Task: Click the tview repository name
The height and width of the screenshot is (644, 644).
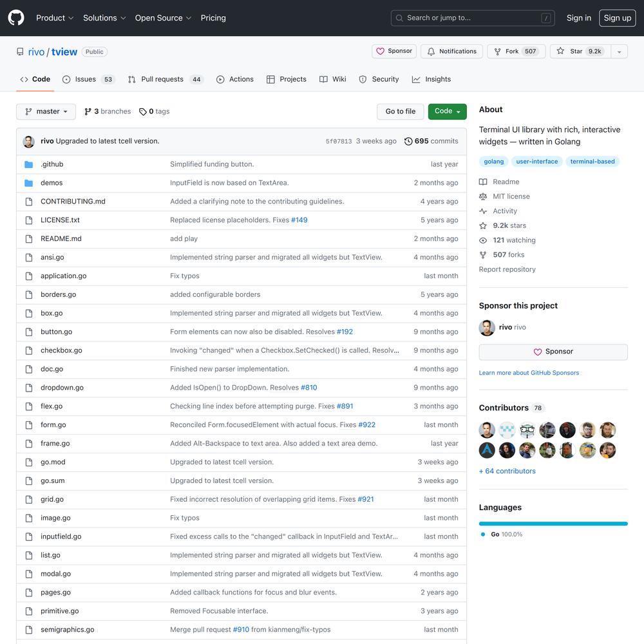Action: coord(64,52)
